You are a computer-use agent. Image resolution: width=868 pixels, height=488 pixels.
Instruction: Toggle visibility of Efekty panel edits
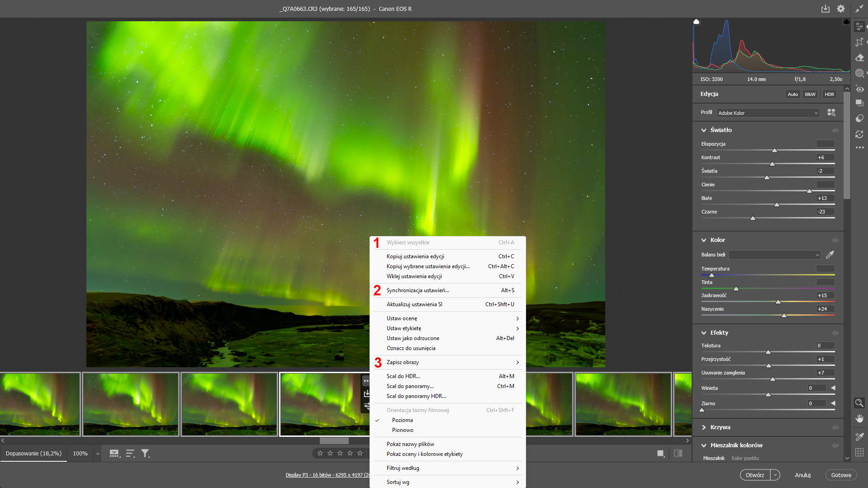coord(835,333)
